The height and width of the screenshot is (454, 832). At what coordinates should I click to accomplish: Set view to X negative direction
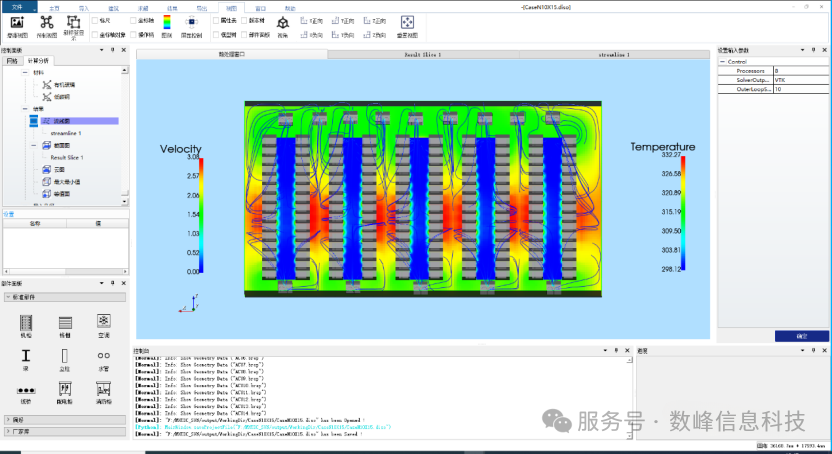pyautogui.click(x=311, y=34)
